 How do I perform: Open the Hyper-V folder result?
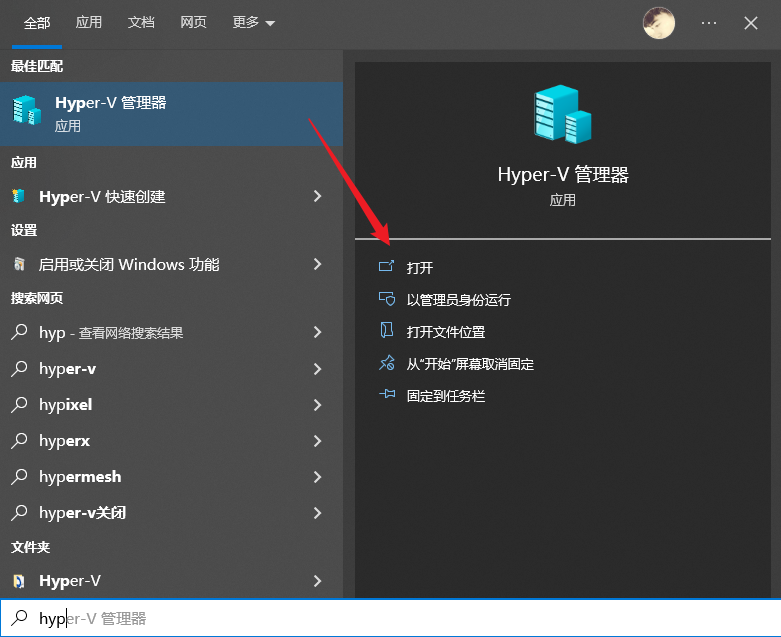click(x=171, y=581)
